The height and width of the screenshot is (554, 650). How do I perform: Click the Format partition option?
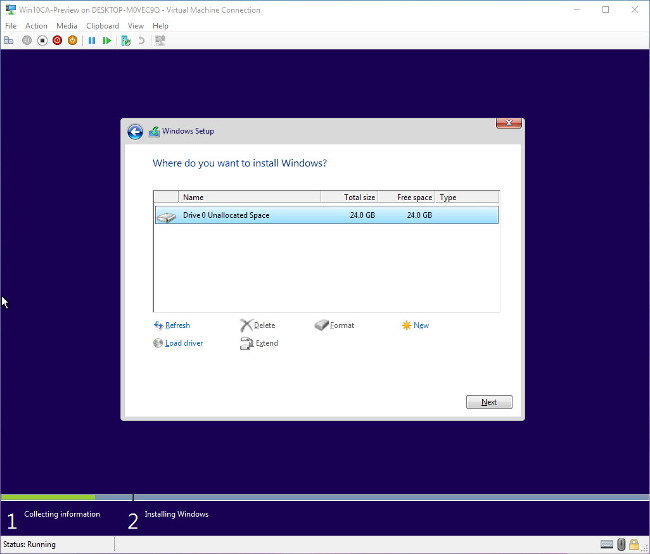point(335,325)
